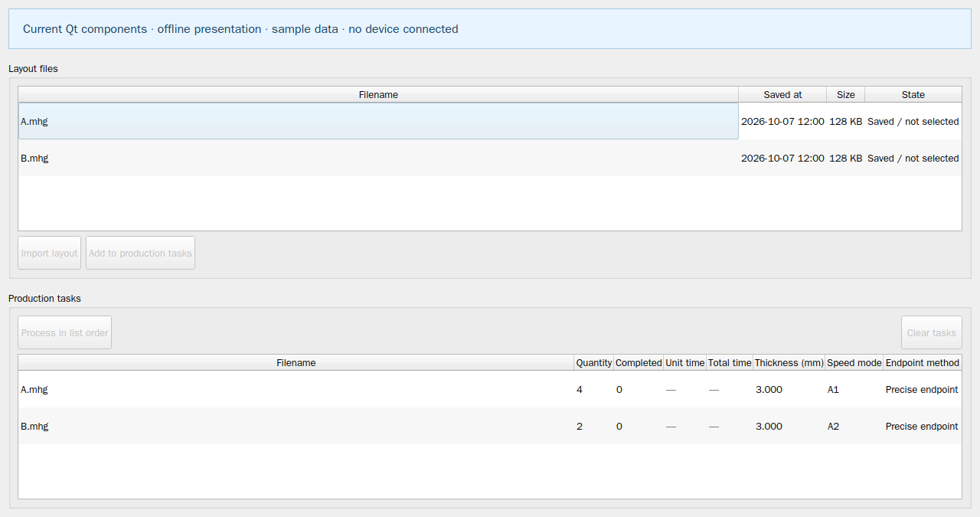Click the Import layout button
980x517 pixels.
pos(49,253)
